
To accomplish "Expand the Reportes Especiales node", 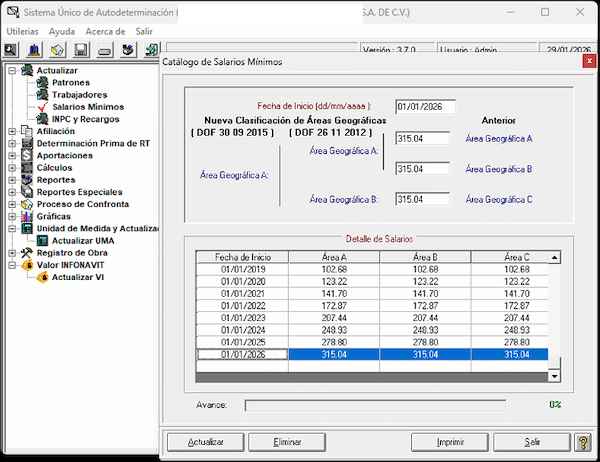I will point(12,192).
